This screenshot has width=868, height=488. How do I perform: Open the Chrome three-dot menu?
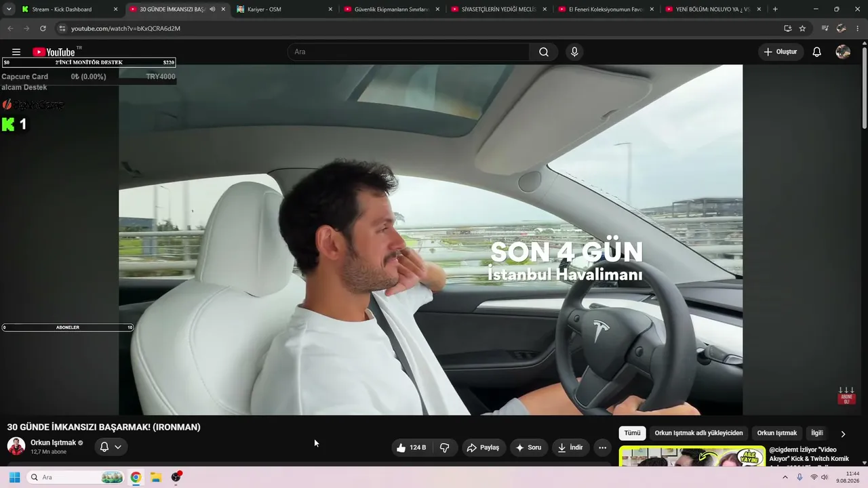pyautogui.click(x=858, y=28)
